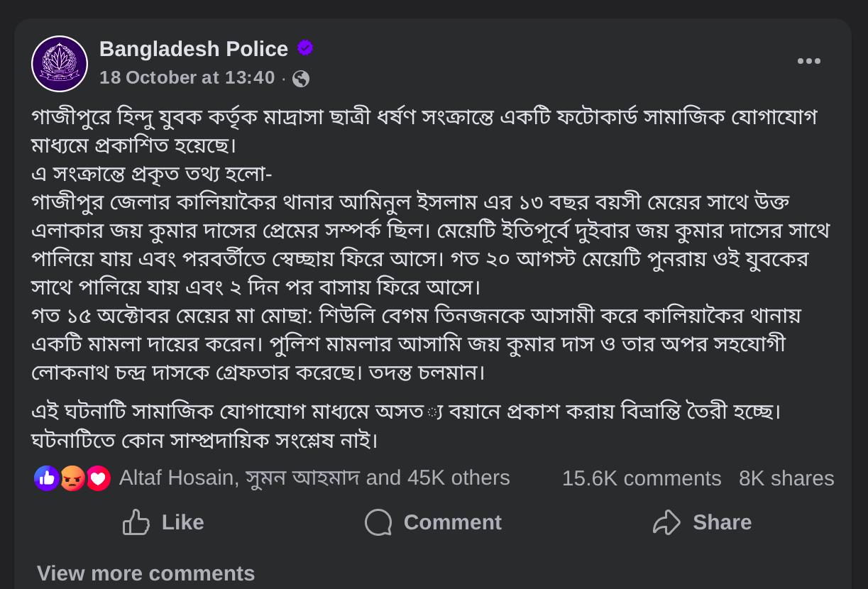Viewport: 868px width, 589px height.
Task: Expand "View more comments"
Action: (145, 573)
